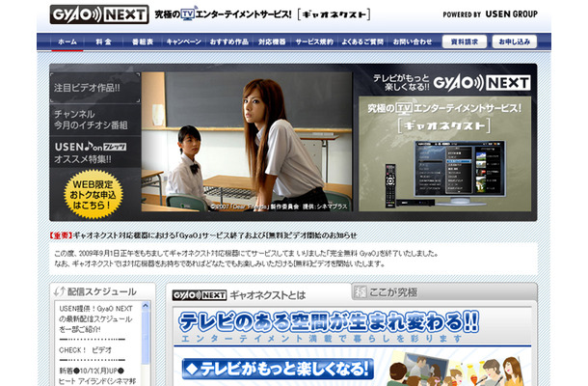Click the GyaO NEXT TV promo banner
Image resolution: width=588 pixels, height=386 pixels.
(444, 153)
